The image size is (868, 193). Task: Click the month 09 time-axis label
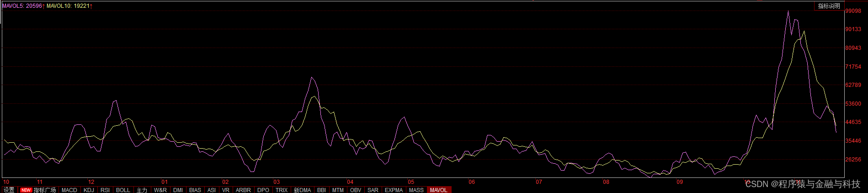click(x=680, y=182)
